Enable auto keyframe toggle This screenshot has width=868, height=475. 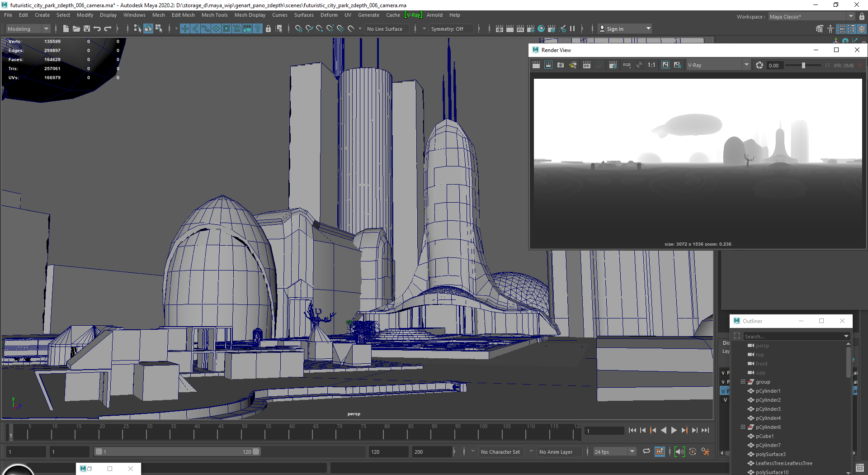tap(692, 451)
